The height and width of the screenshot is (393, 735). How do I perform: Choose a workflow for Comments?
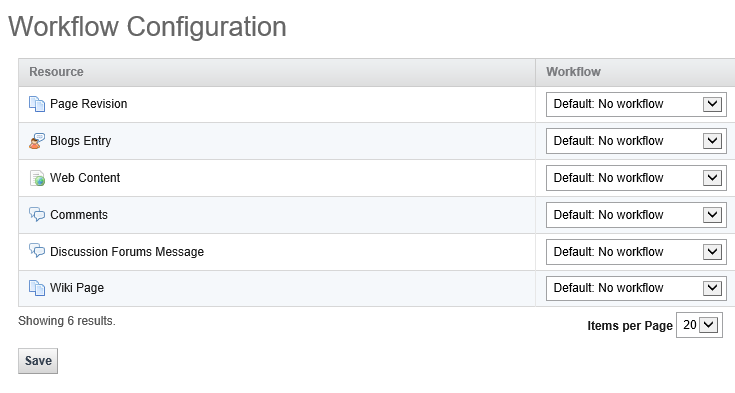(636, 215)
